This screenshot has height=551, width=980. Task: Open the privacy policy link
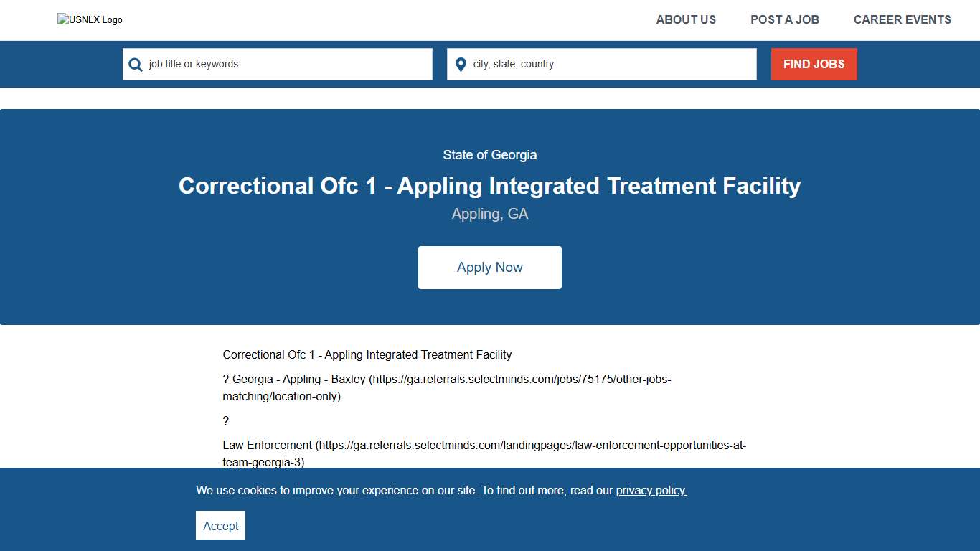651,490
